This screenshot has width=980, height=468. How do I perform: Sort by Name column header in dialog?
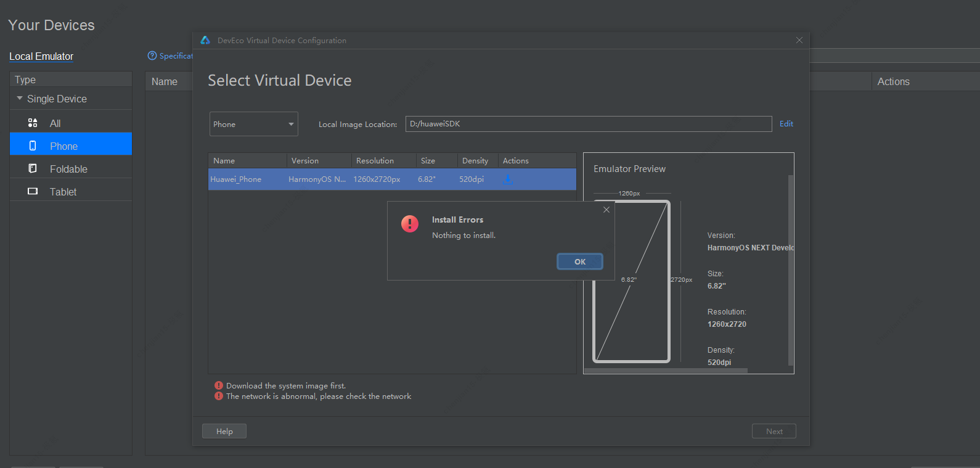247,160
